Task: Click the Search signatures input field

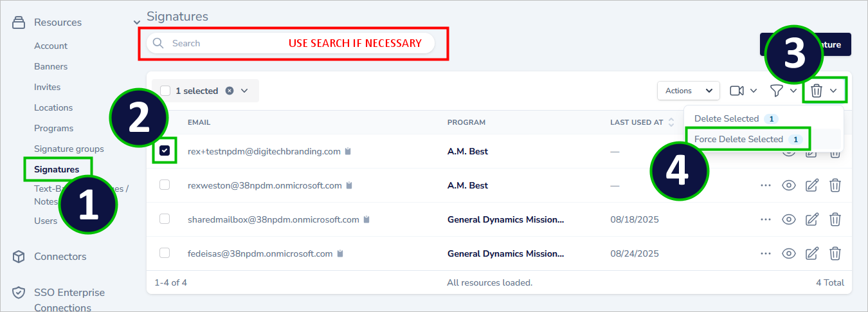Action: pyautogui.click(x=225, y=43)
